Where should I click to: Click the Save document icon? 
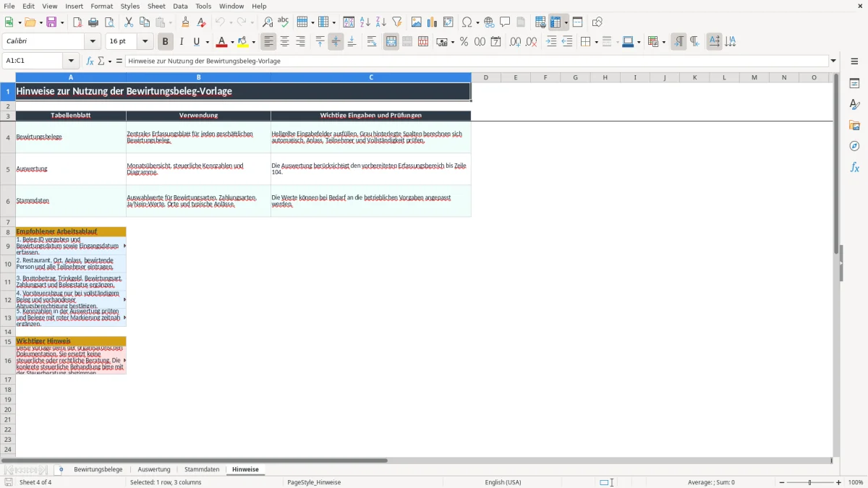pyautogui.click(x=51, y=22)
